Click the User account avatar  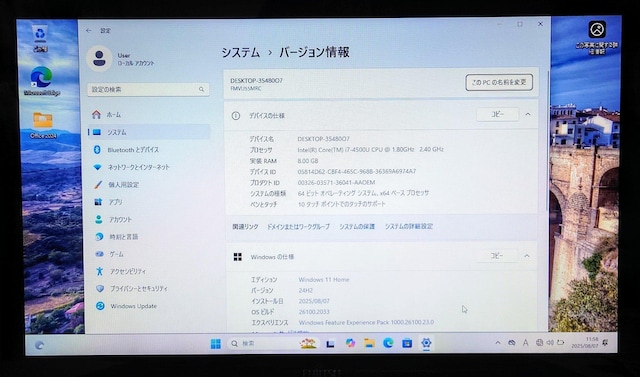point(99,58)
